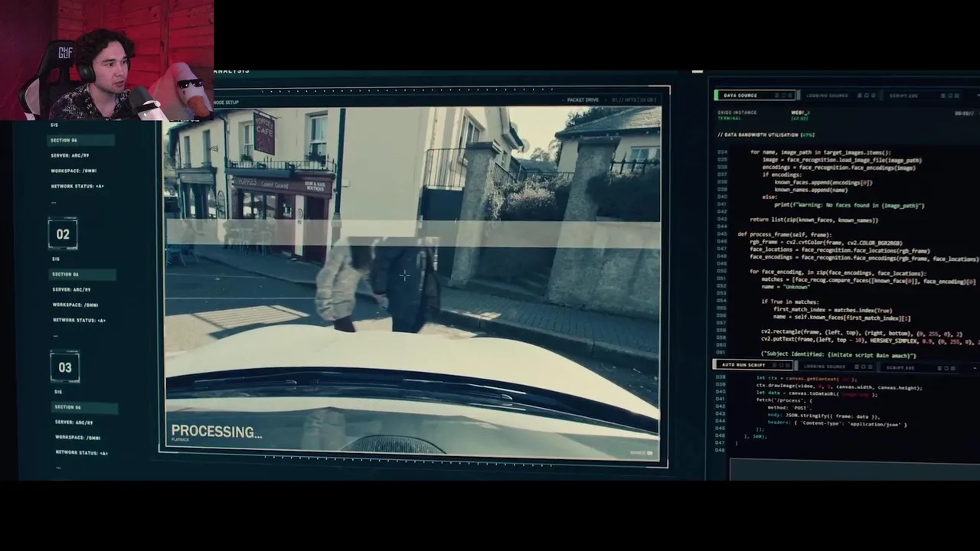Image resolution: width=980 pixels, height=551 pixels.
Task: Click NETWORK STATUS: <A> above the 02 box
Action: click(x=77, y=186)
